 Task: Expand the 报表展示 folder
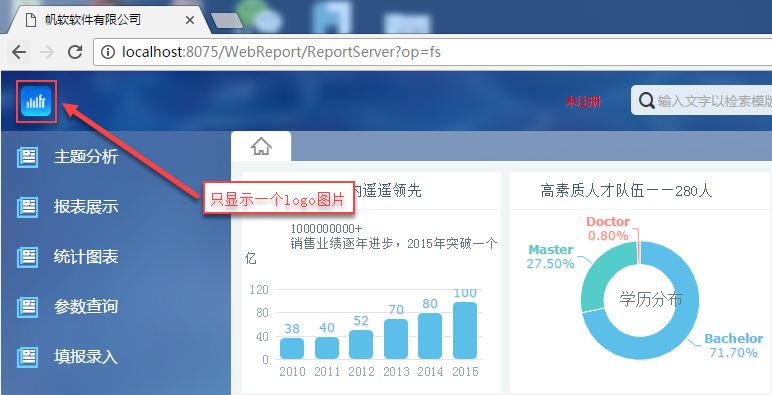86,207
